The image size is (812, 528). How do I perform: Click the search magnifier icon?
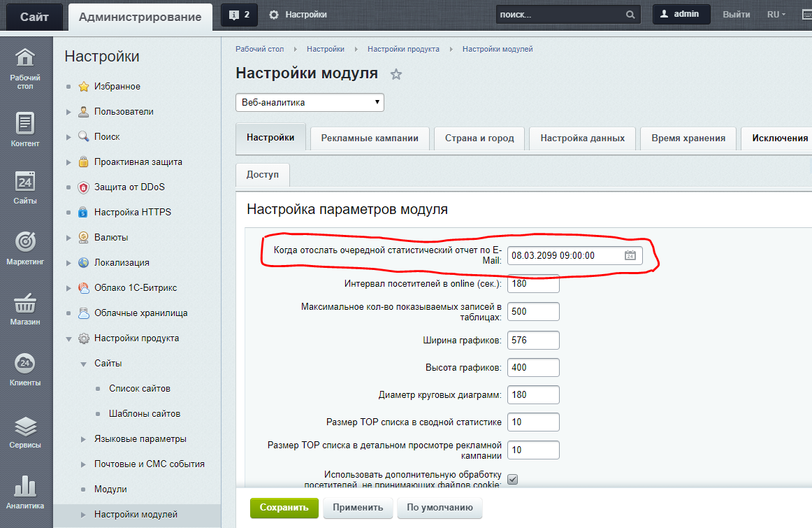point(630,15)
